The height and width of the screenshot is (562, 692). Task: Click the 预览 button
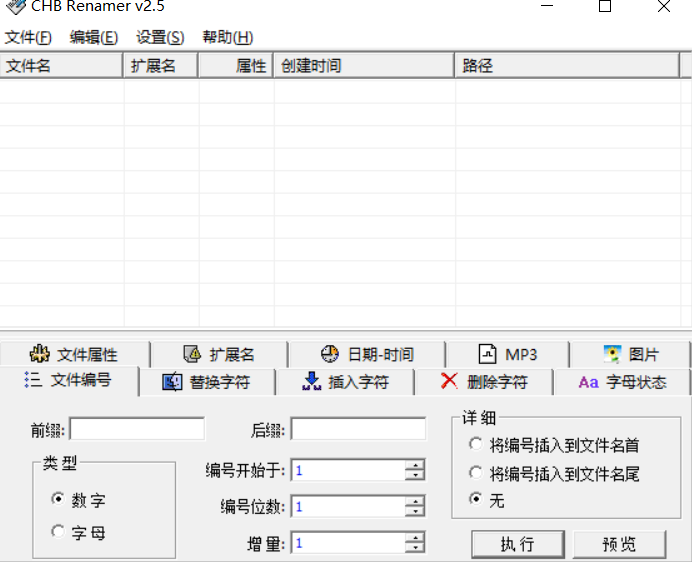click(x=619, y=544)
